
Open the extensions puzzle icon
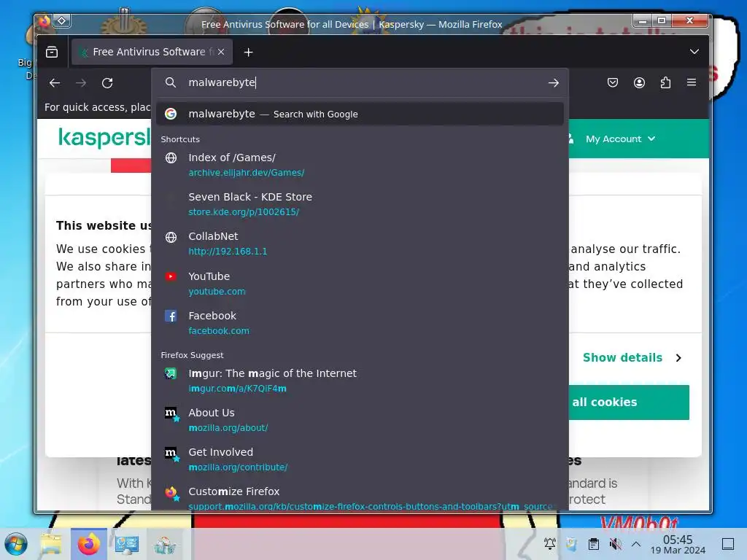(665, 83)
